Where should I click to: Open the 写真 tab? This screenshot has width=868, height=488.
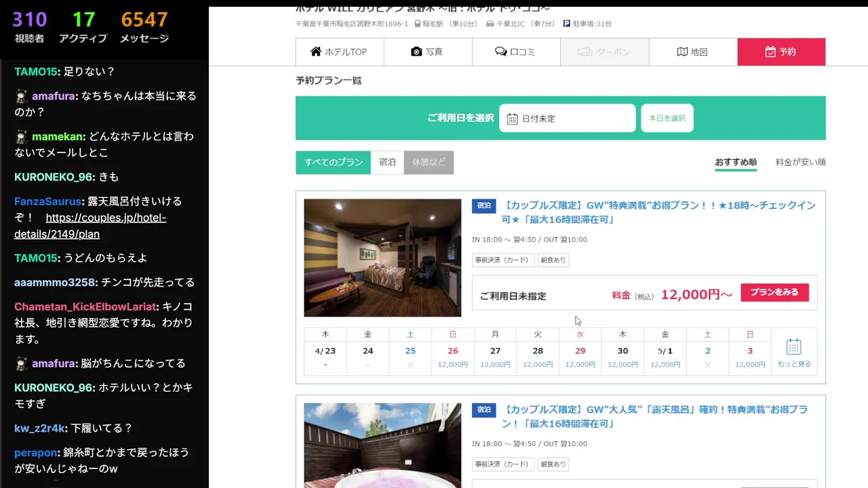(x=428, y=52)
